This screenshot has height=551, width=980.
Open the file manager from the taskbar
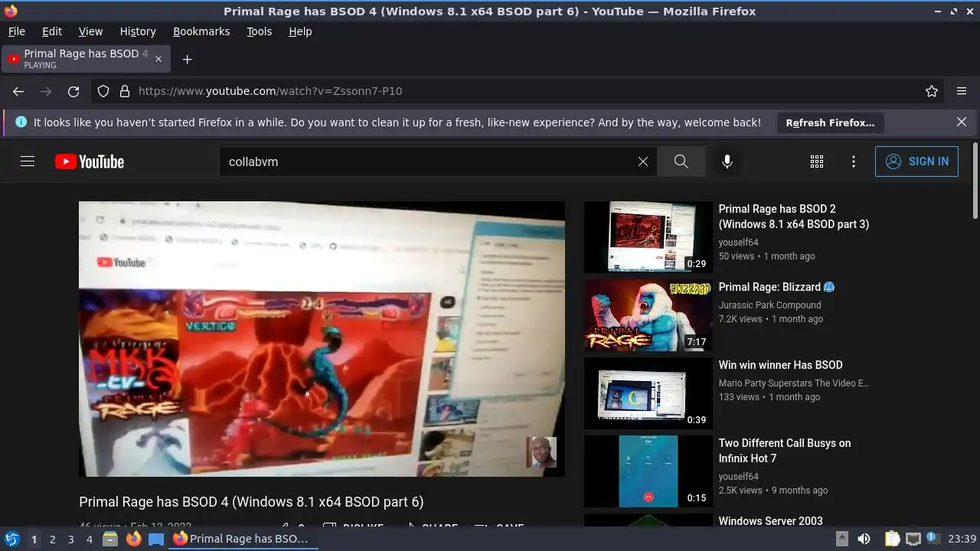click(x=110, y=539)
